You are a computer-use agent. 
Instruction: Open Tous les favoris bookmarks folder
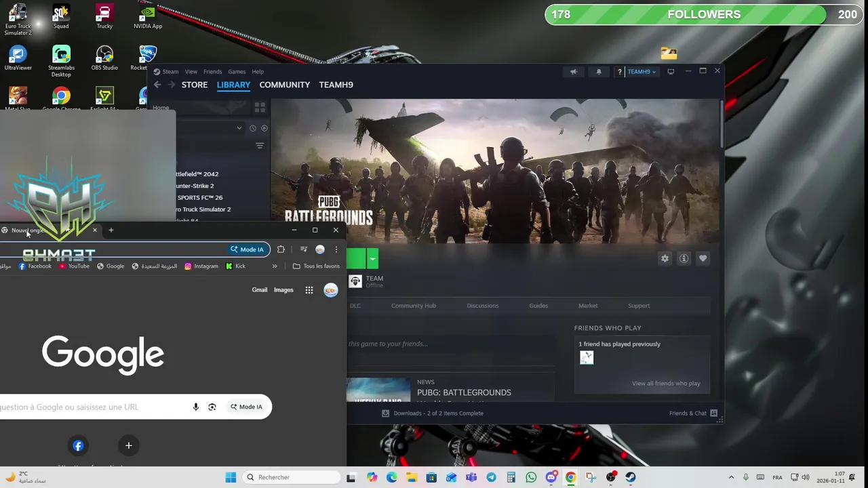tap(316, 266)
